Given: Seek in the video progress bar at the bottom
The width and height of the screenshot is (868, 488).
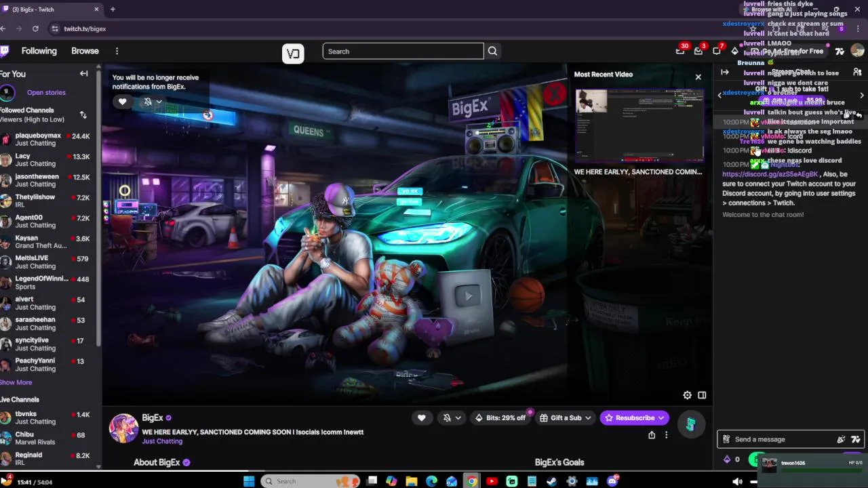Looking at the screenshot, I should [x=434, y=471].
